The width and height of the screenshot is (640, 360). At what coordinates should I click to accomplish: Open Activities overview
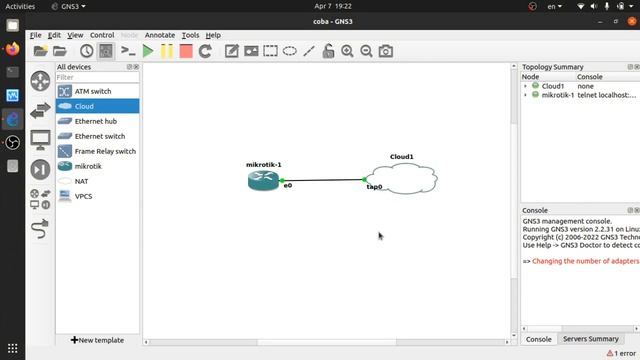tap(20, 6)
